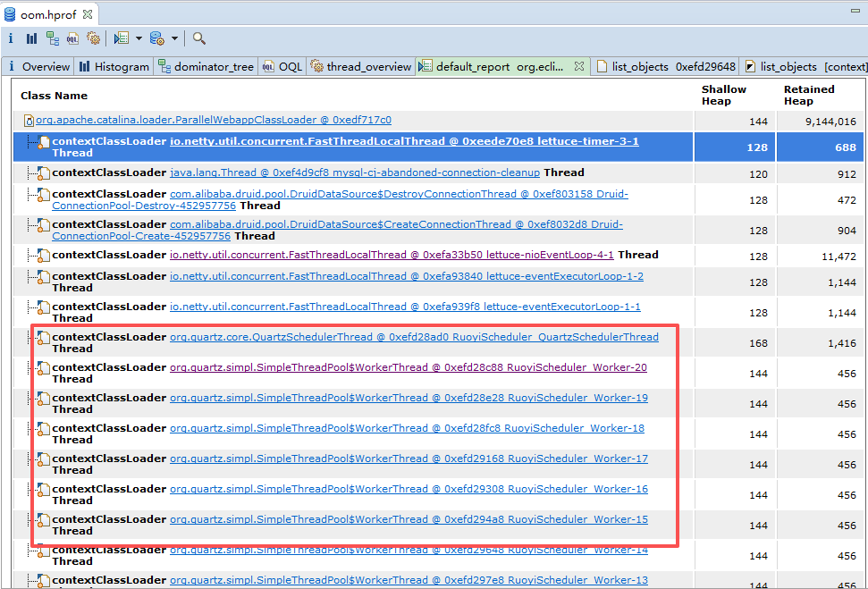
Task: Open the query browser database toolbar icon
Action: coord(156,38)
